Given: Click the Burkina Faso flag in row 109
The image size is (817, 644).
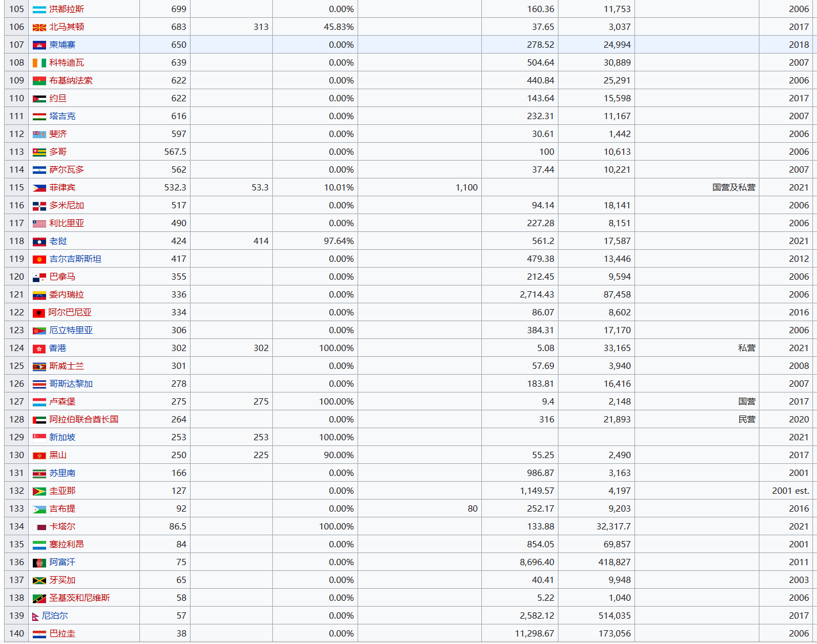Looking at the screenshot, I should click(39, 81).
